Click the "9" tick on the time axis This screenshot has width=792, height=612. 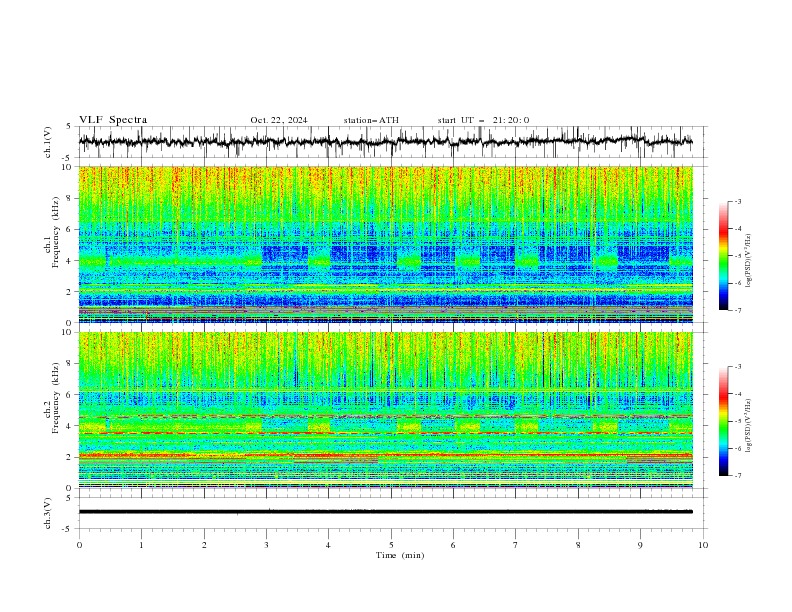[640, 545]
